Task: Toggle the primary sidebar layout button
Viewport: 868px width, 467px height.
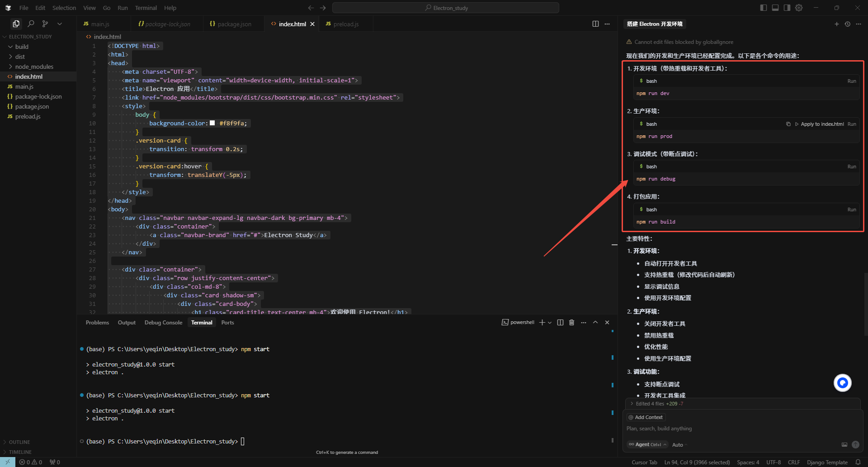Action: (x=764, y=8)
